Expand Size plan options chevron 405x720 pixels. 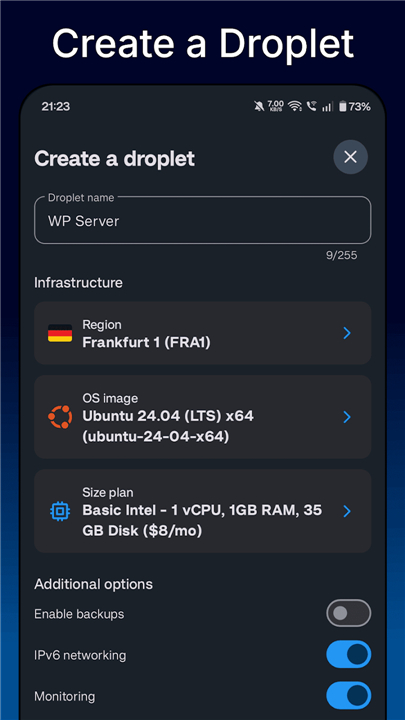click(x=347, y=511)
